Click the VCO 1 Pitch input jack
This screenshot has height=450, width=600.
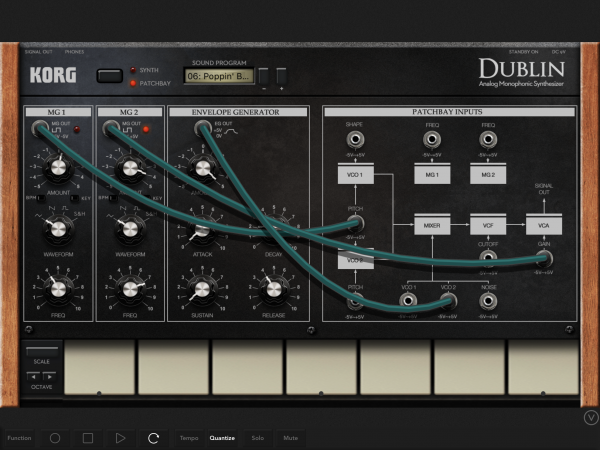[x=355, y=224]
